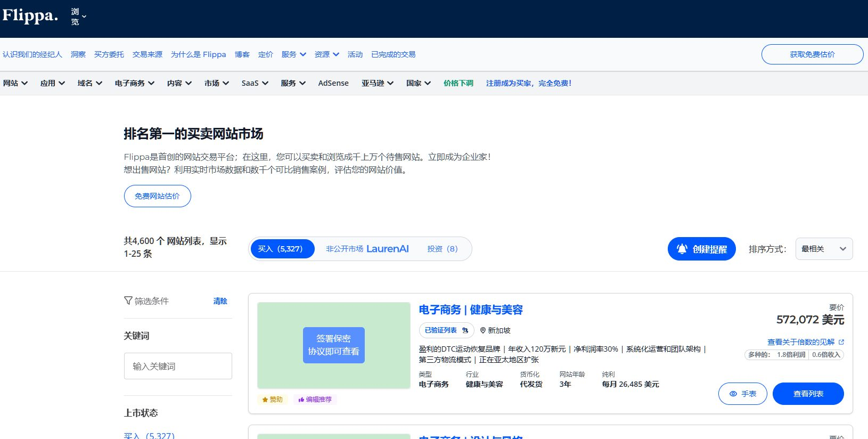
Task: Open 查看关于倍数的见解 link
Action: (x=806, y=342)
